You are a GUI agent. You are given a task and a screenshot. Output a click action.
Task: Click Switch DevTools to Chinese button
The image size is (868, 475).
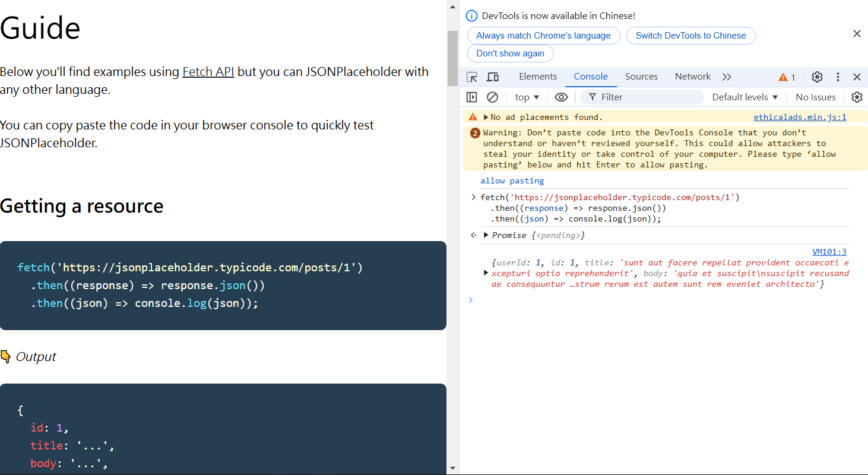coord(691,36)
